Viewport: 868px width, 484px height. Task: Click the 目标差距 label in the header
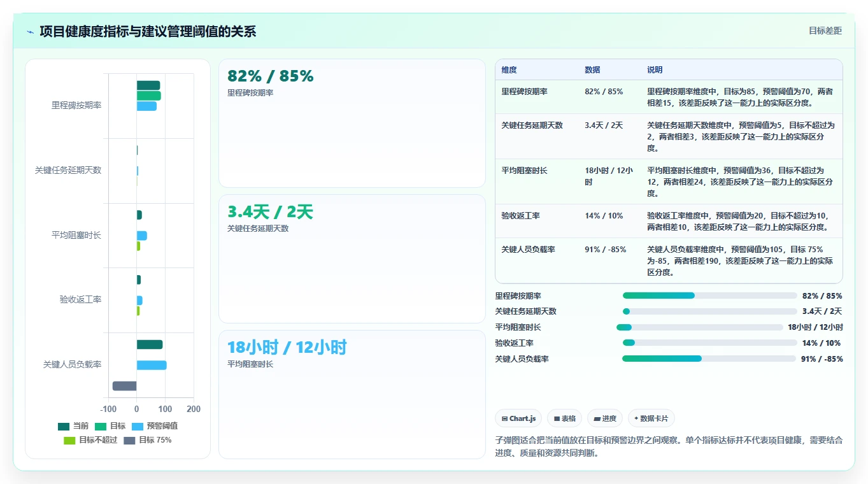click(825, 31)
